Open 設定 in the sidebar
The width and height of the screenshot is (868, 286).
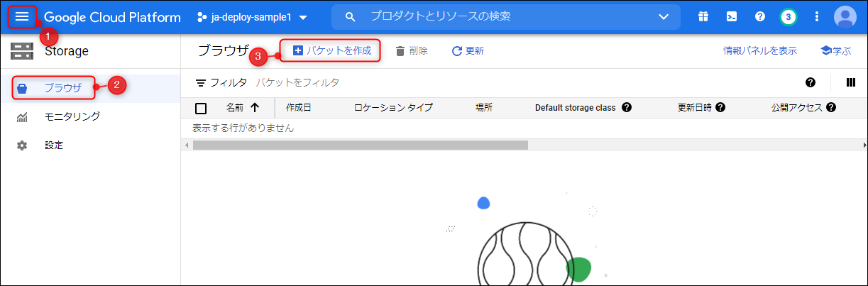(54, 145)
